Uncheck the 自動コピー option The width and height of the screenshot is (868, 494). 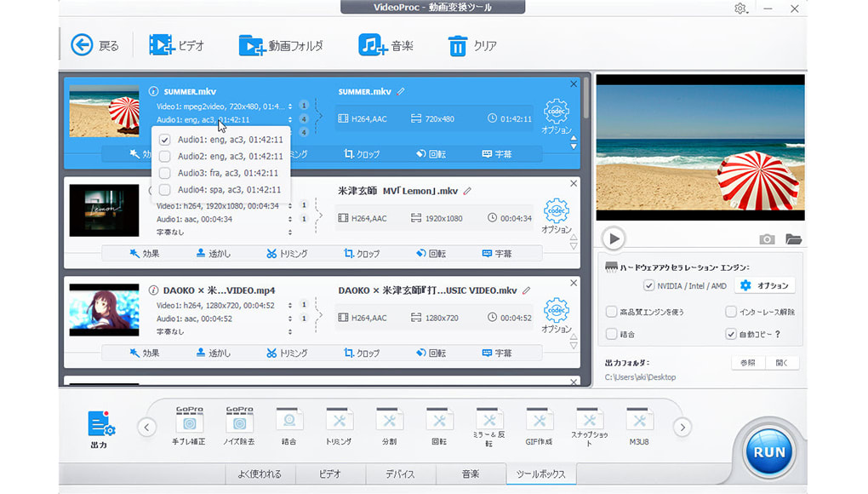point(730,334)
